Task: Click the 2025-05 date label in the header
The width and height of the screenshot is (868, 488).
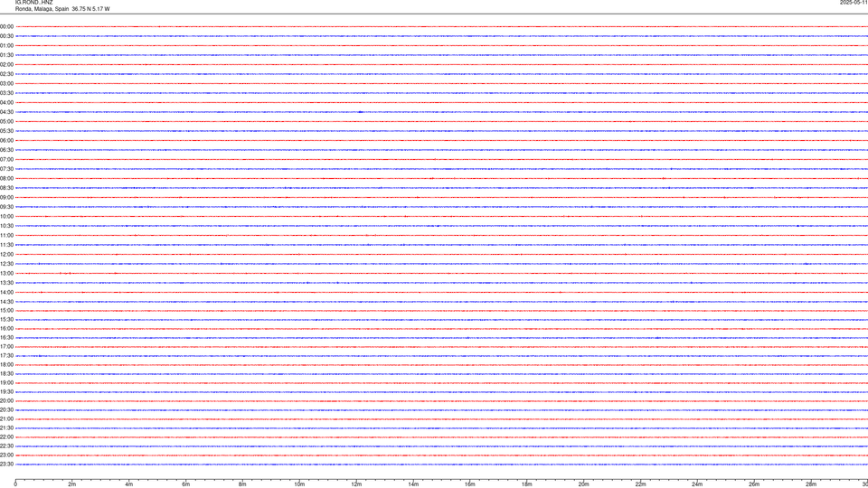Action: (854, 2)
